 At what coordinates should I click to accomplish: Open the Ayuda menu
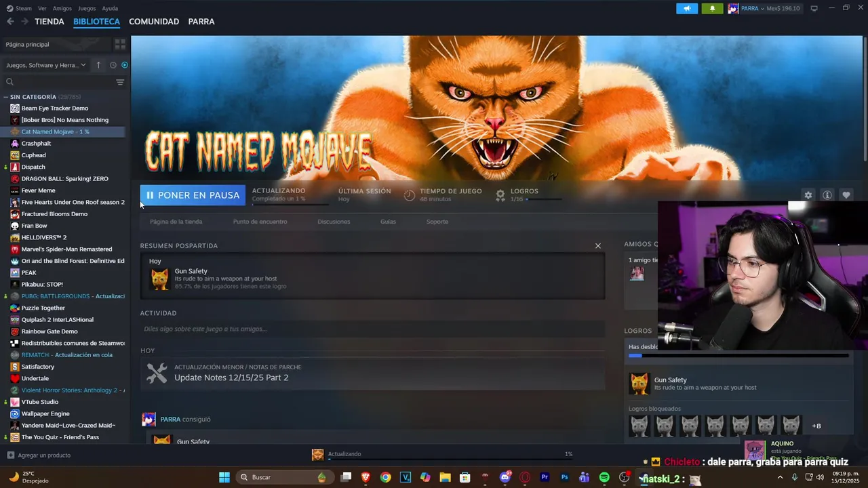(x=110, y=8)
